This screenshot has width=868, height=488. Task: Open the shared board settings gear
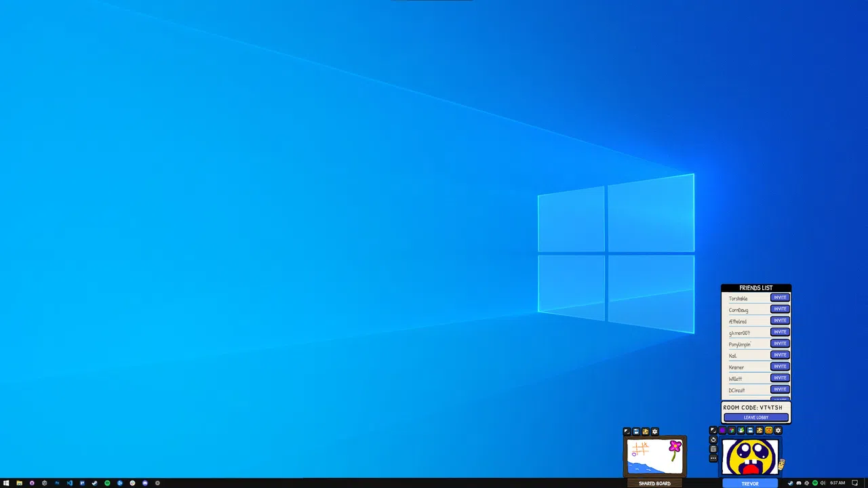coord(654,432)
